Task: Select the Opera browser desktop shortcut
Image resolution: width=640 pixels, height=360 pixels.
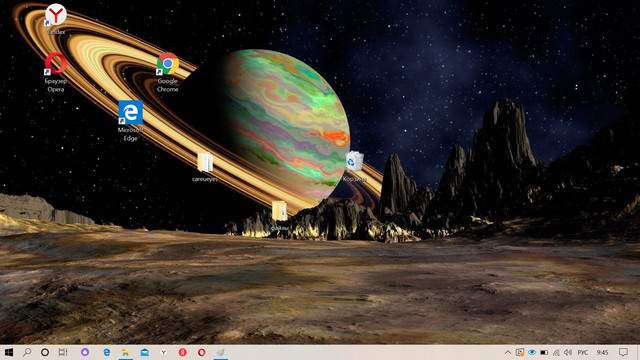Action: (x=56, y=72)
